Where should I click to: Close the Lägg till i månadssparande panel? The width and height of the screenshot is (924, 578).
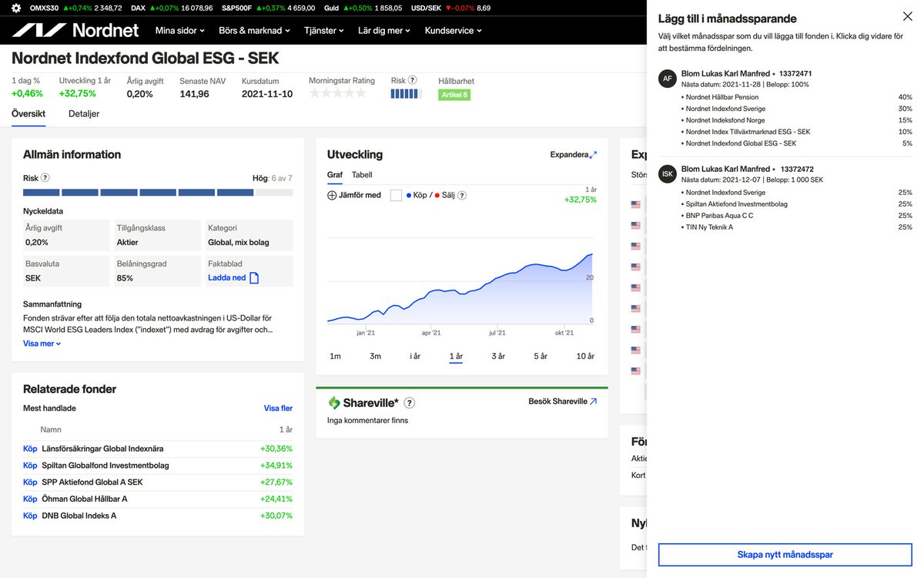(907, 16)
